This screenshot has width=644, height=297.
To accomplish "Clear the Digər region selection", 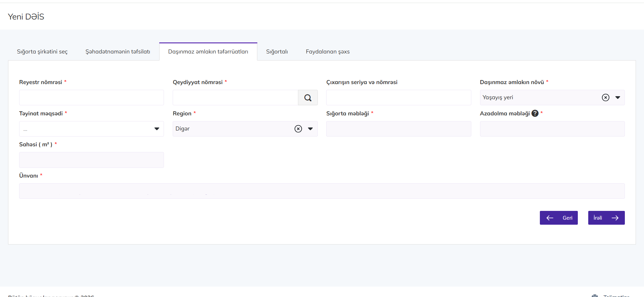I will coord(298,129).
